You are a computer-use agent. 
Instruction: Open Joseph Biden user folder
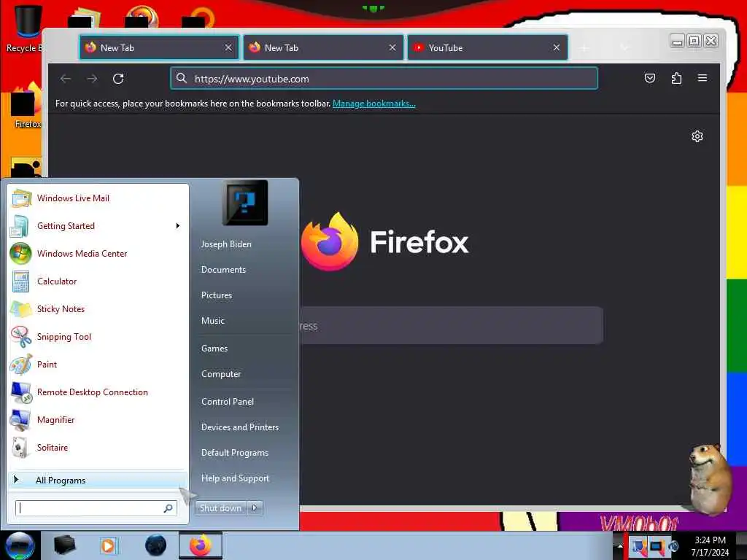(226, 244)
